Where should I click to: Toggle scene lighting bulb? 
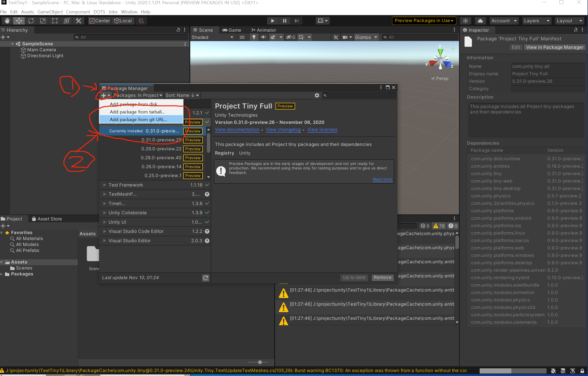254,37
